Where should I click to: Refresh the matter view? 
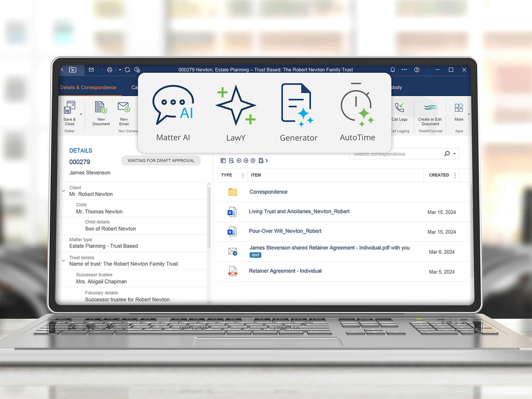[x=127, y=69]
